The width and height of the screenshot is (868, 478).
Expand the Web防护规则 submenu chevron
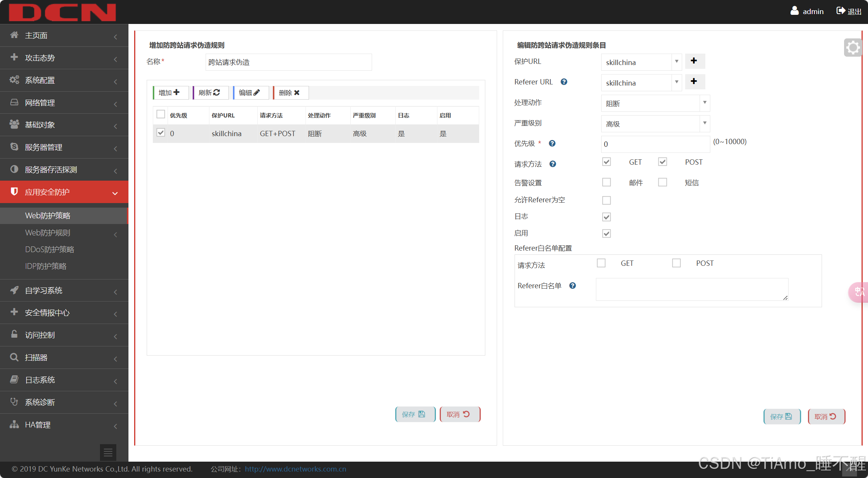coord(116,235)
